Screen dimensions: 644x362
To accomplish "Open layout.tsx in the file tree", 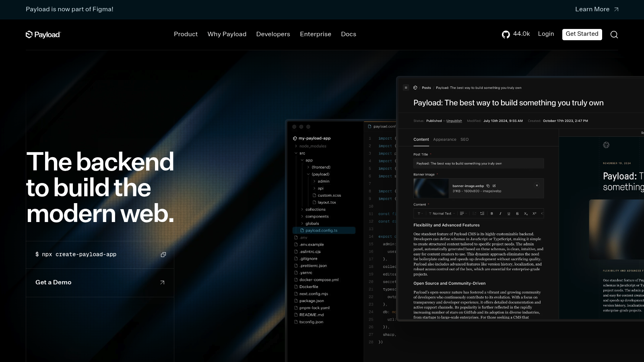I will (x=324, y=202).
